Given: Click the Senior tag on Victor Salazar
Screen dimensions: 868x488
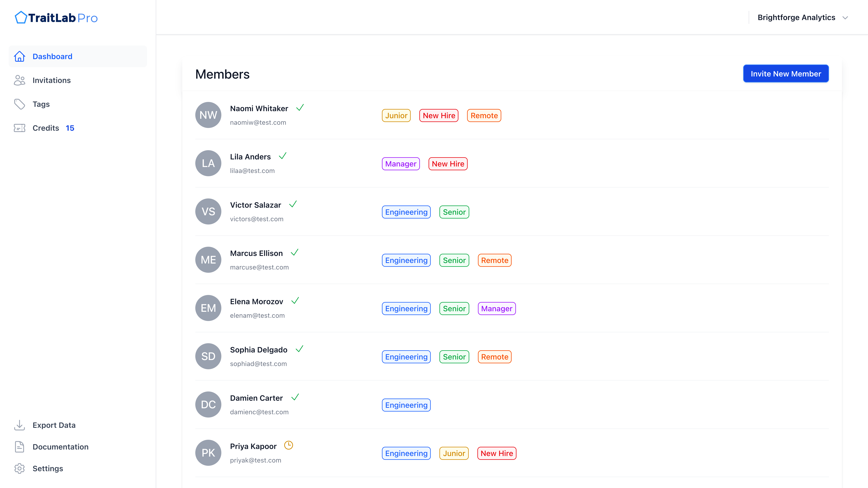Looking at the screenshot, I should pyautogui.click(x=454, y=212).
